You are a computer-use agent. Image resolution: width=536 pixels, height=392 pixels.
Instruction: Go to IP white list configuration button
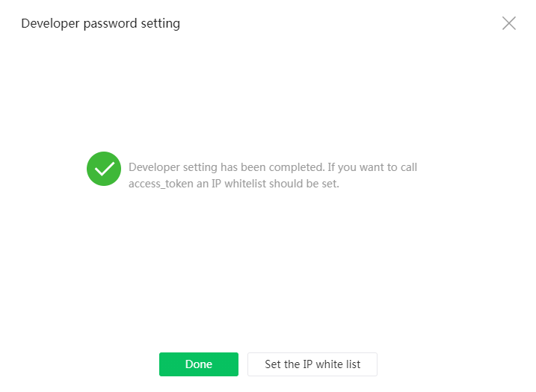(312, 364)
